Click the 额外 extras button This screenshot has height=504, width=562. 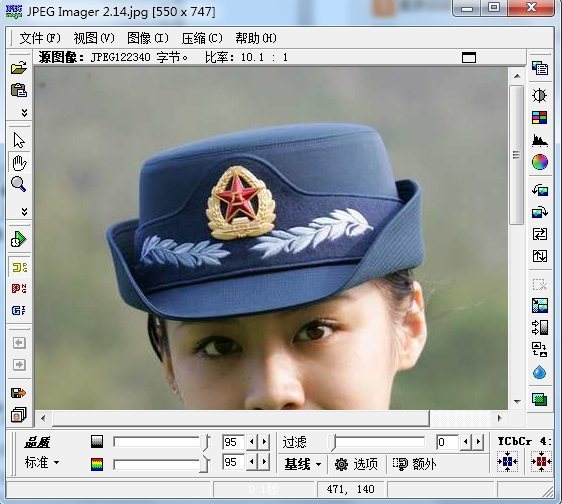pos(414,464)
